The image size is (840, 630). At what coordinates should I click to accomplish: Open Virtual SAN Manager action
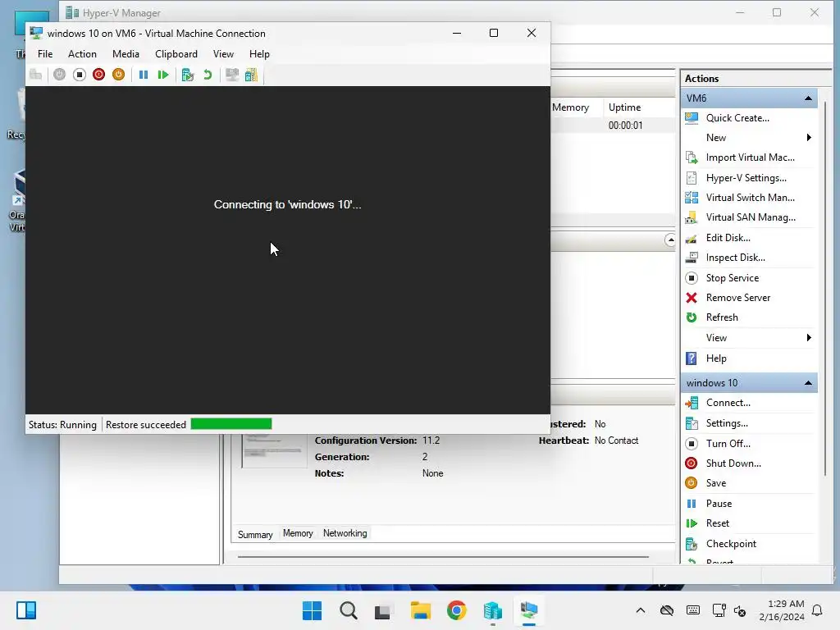[x=751, y=217]
